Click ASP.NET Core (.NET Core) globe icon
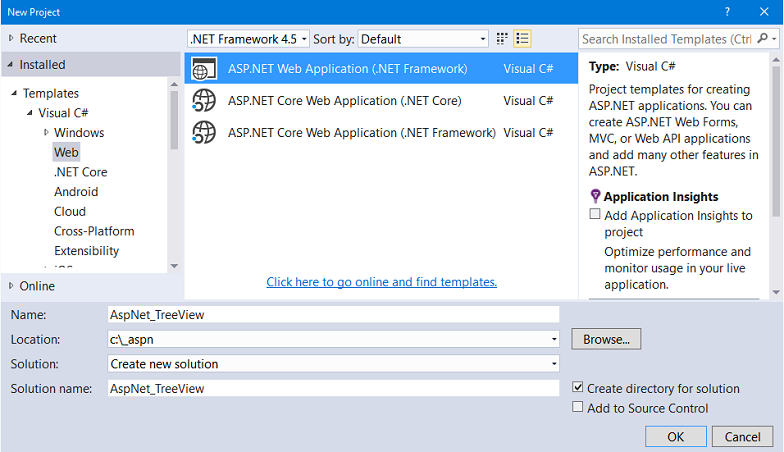Screen dimensions: 784x452 (204, 100)
